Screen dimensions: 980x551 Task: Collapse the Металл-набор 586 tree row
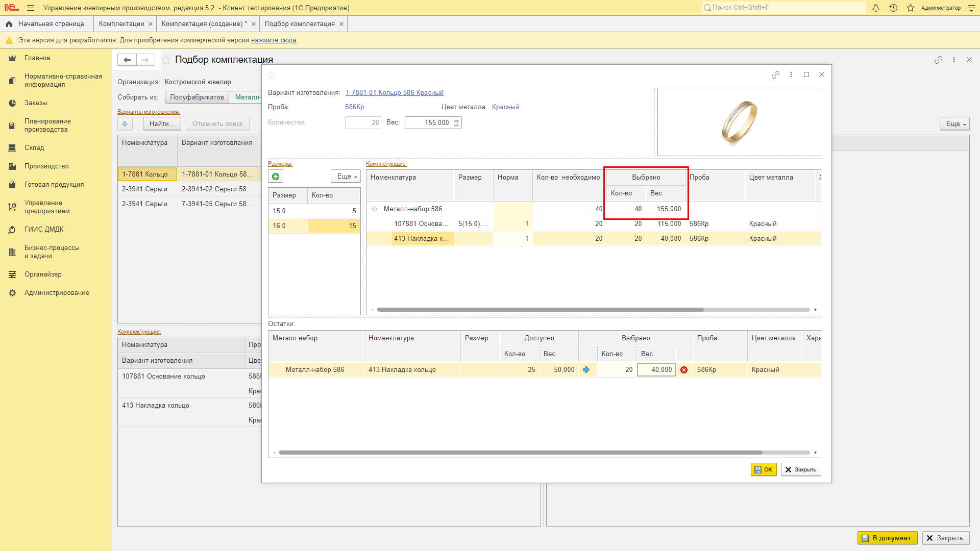click(374, 209)
